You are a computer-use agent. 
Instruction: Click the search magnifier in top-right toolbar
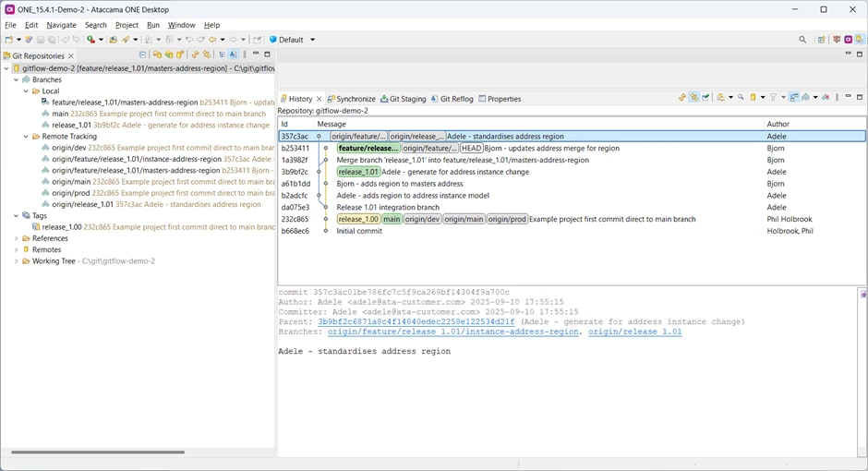click(802, 40)
